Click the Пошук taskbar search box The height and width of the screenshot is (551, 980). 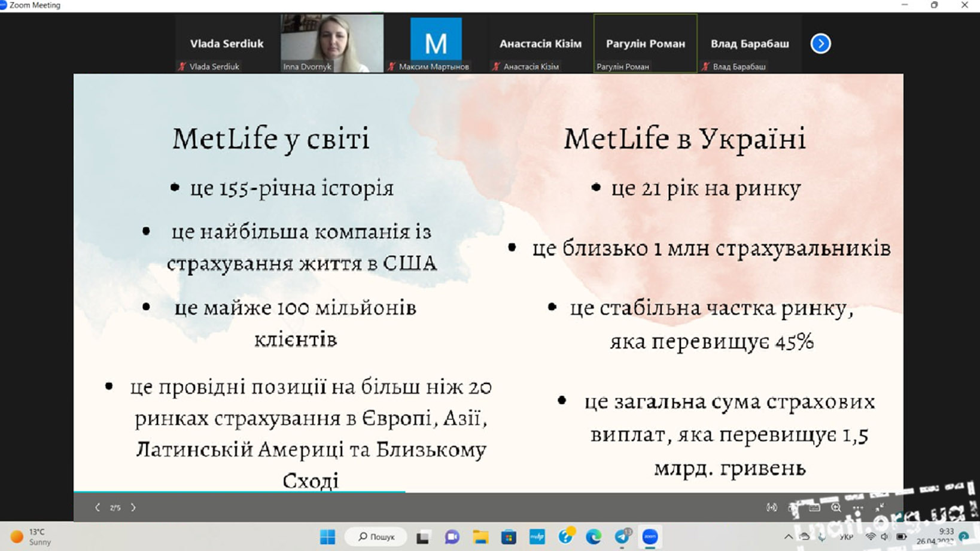click(376, 537)
